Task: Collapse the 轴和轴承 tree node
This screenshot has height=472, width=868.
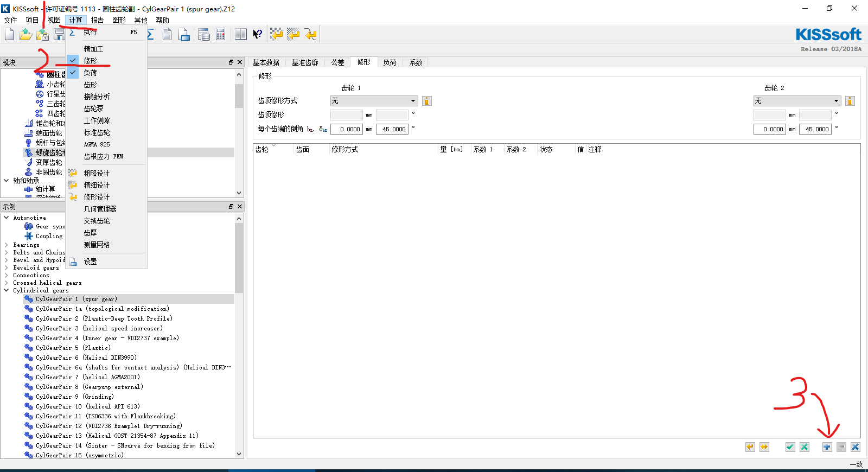Action: pos(7,181)
